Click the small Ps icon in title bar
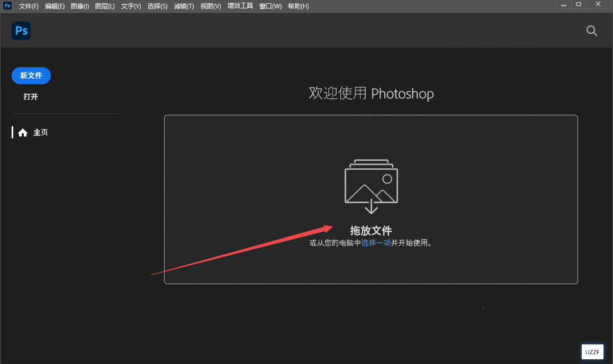The image size is (613, 364). pos(7,6)
